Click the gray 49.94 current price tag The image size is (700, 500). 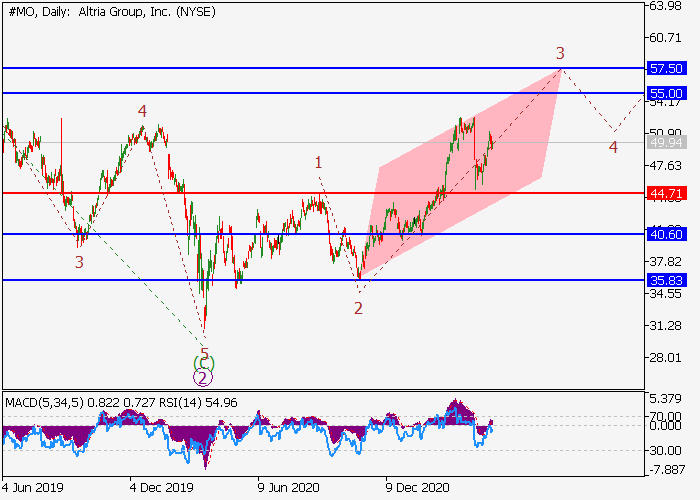[x=667, y=142]
